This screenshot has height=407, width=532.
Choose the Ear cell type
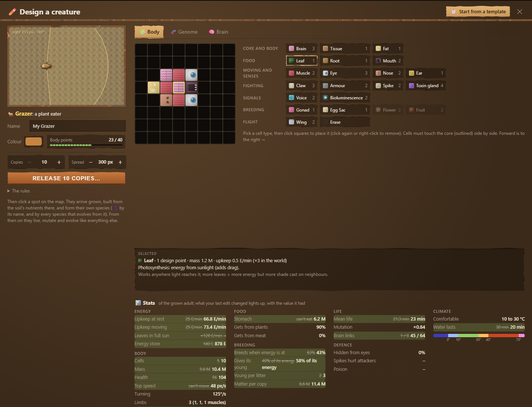[426, 73]
